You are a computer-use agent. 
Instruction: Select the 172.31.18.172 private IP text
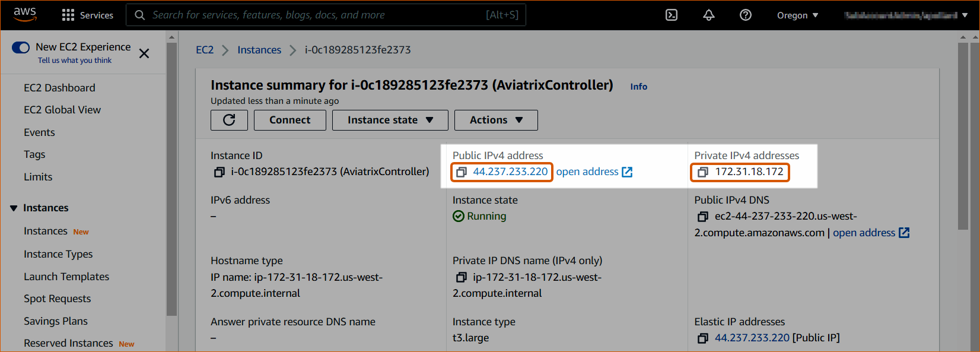click(749, 172)
